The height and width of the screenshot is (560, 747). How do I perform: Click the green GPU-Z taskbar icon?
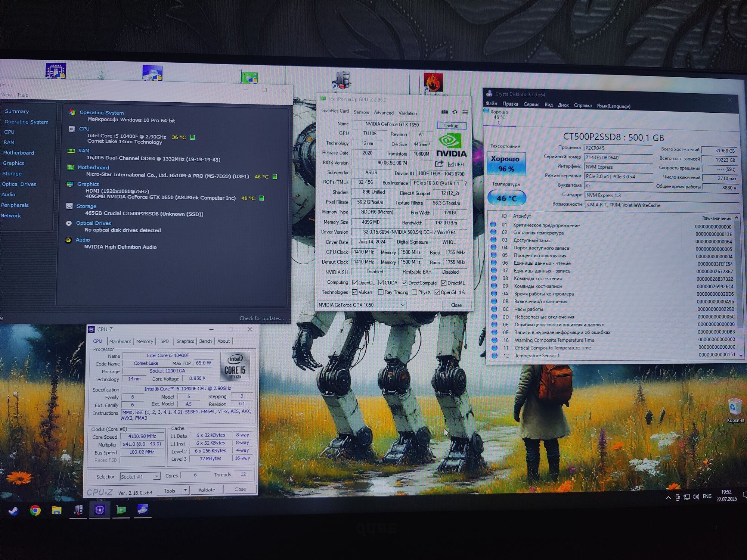(121, 510)
